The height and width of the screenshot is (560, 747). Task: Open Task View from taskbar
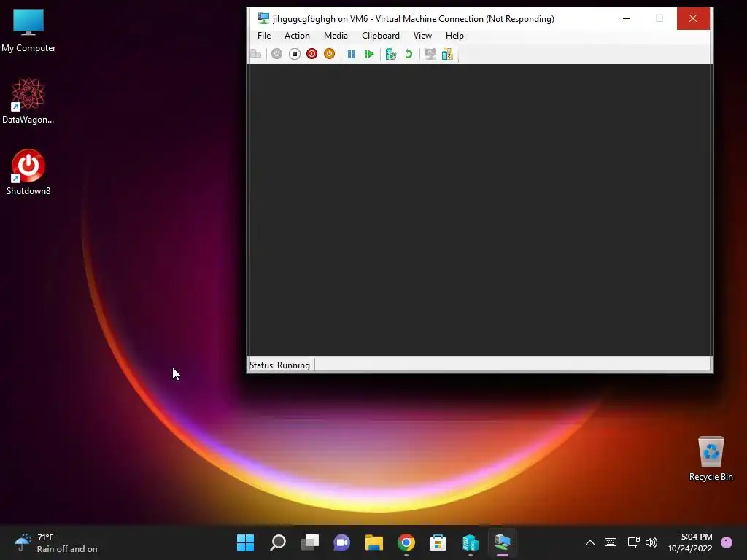(309, 542)
